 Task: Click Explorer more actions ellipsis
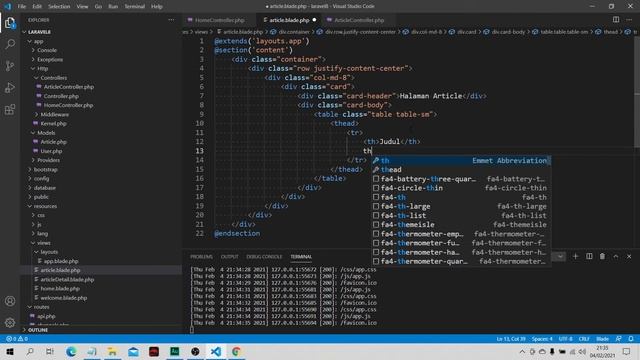click(171, 20)
